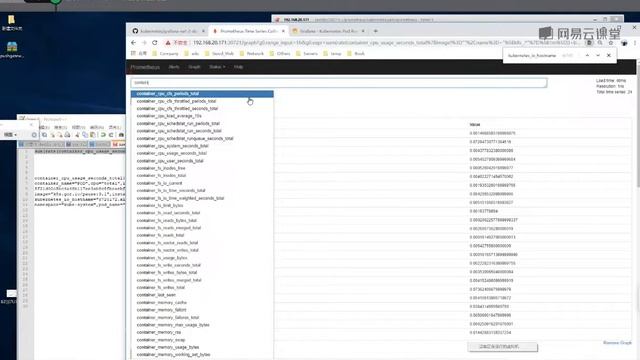The height and width of the screenshot is (360, 640).
Task: Switch to the GitHub kubernetes tab
Action: (x=168, y=31)
